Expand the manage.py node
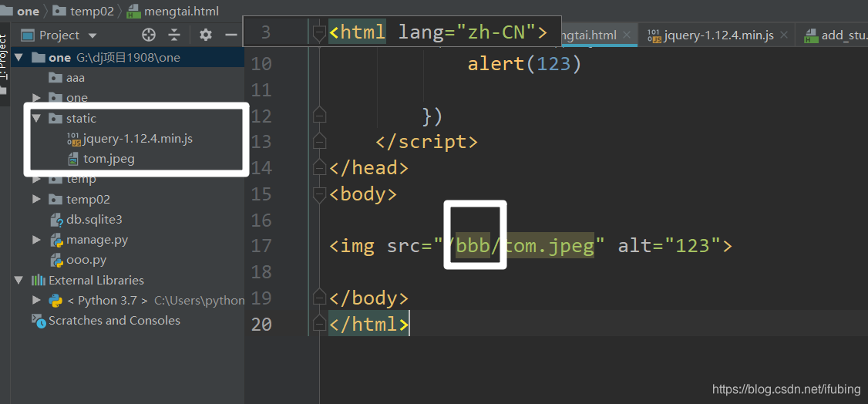The image size is (868, 404). tap(36, 241)
